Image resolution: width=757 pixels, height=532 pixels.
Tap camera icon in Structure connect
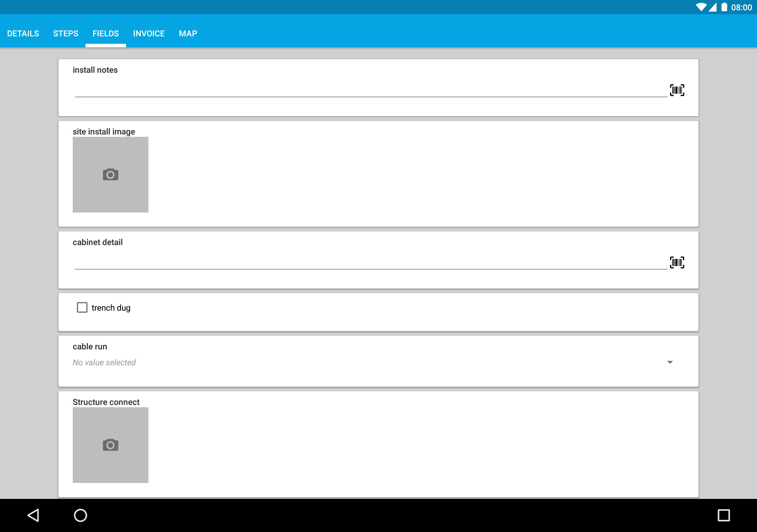click(x=111, y=445)
